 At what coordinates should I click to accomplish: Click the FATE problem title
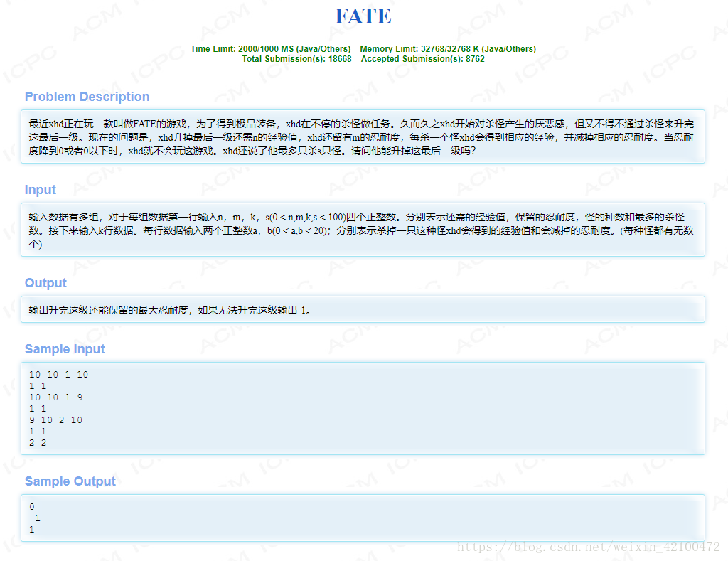click(363, 16)
